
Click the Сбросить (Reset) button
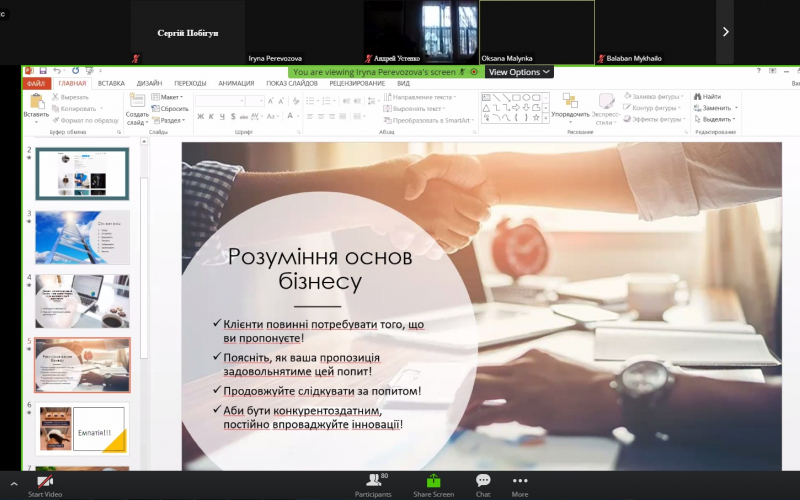170,109
